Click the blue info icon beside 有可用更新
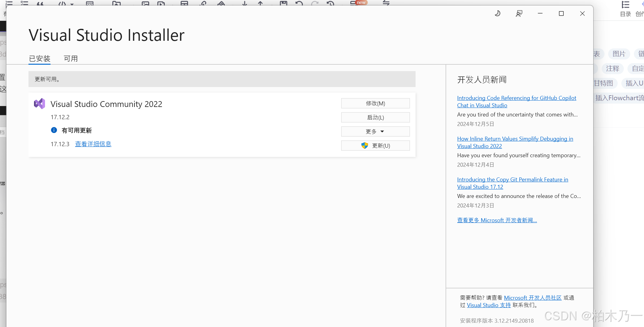Viewport: 644px width, 327px height. (54, 130)
